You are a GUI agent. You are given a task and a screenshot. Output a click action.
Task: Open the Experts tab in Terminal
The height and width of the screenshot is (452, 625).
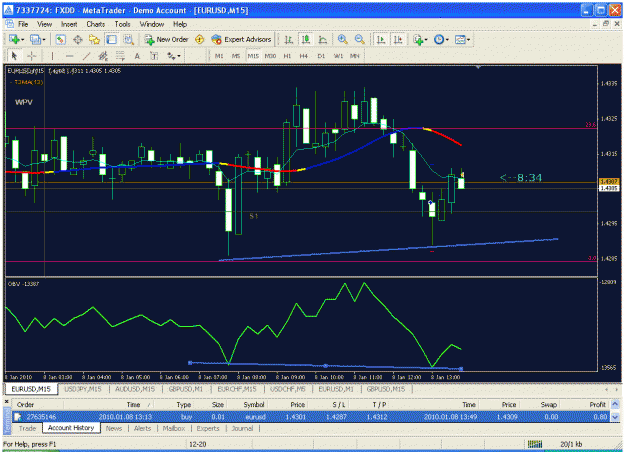[x=208, y=428]
